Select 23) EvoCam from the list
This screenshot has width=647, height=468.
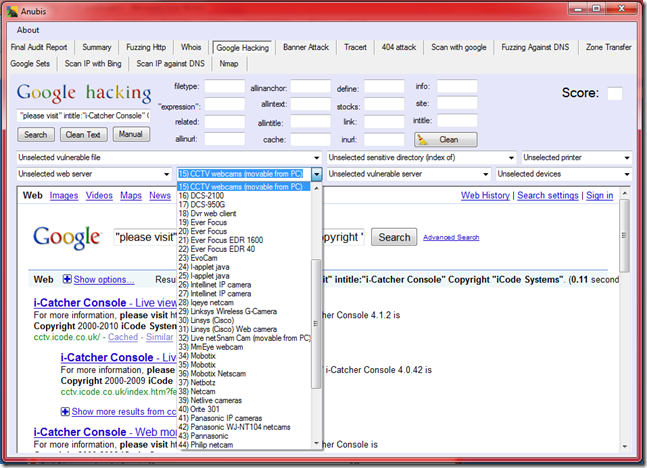pyautogui.click(x=243, y=258)
